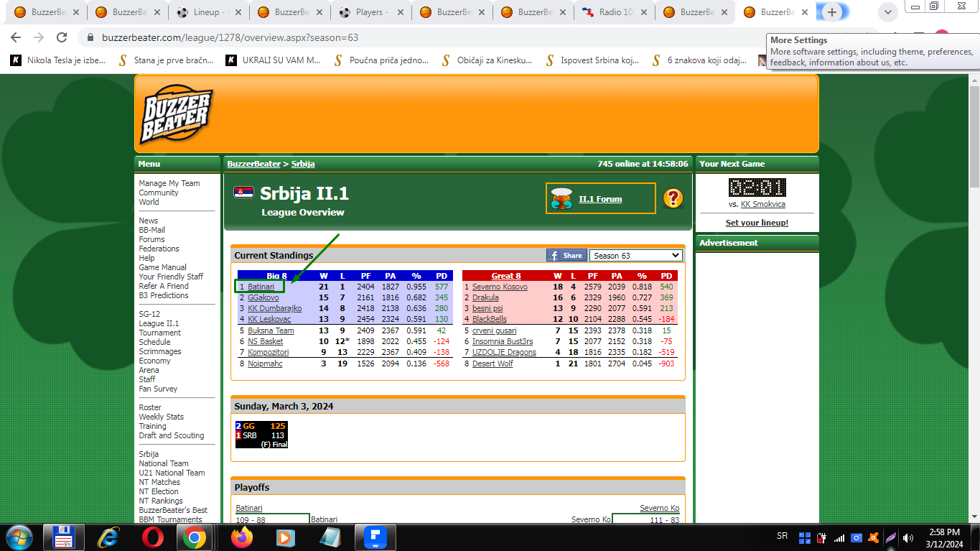Open Manage My Team in the sidebar menu

click(x=169, y=183)
